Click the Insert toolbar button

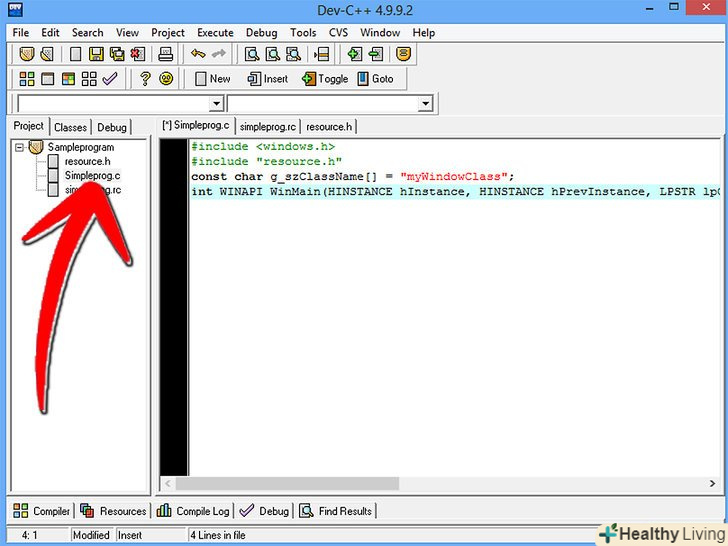267,79
